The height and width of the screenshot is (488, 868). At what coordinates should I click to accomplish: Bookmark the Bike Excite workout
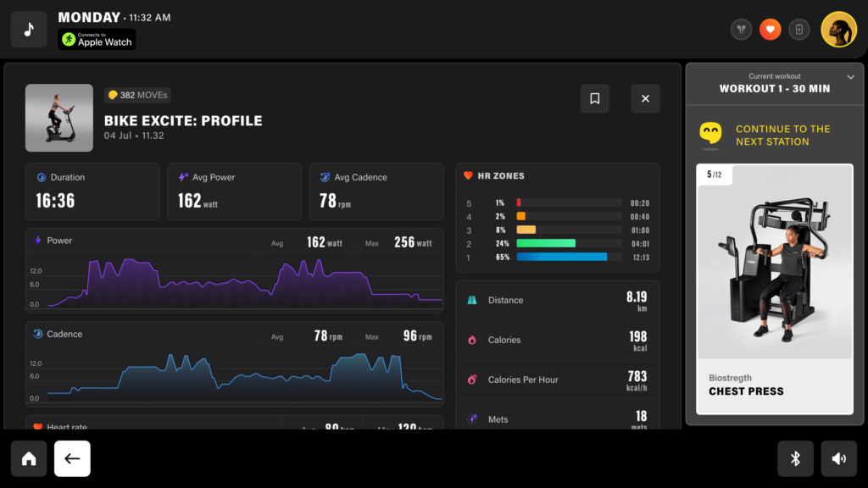pyautogui.click(x=594, y=99)
